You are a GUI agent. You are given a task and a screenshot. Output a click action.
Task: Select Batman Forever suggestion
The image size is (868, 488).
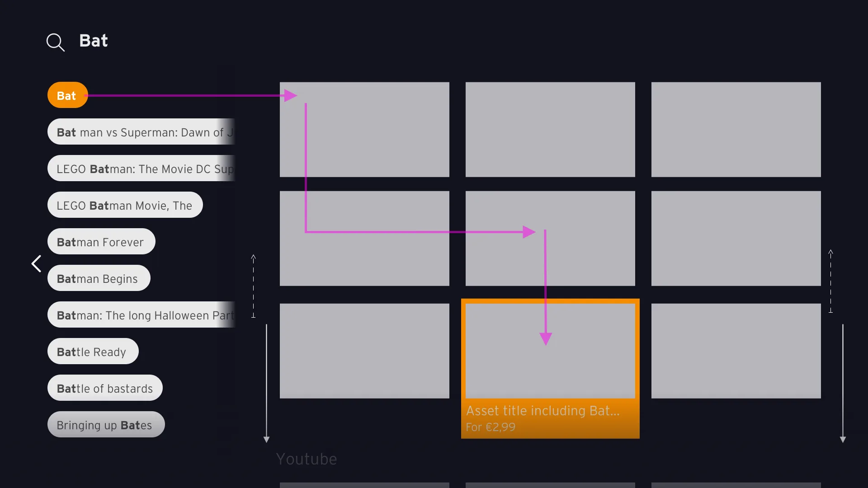pos(101,241)
